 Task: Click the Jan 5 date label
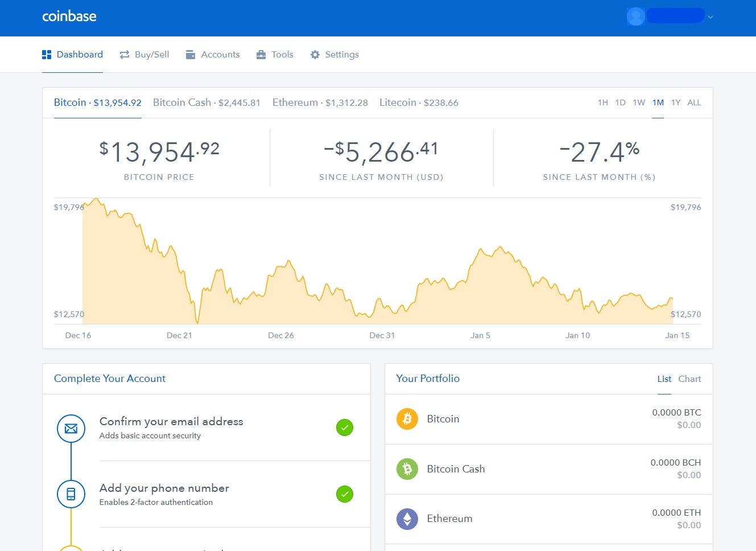point(481,335)
